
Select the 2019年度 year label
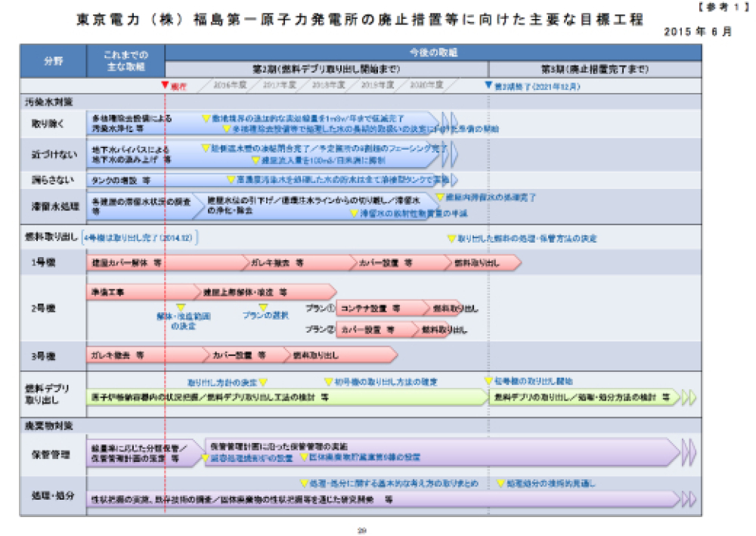click(x=377, y=85)
